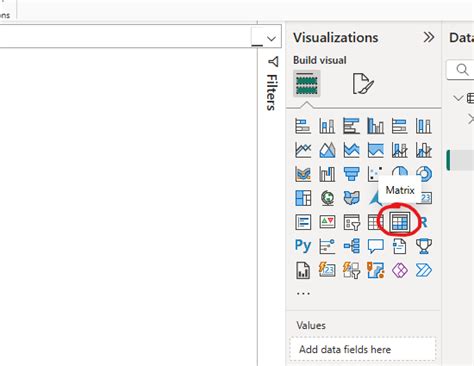
Task: Expand the formula bar dropdown chevron
Action: [271, 39]
